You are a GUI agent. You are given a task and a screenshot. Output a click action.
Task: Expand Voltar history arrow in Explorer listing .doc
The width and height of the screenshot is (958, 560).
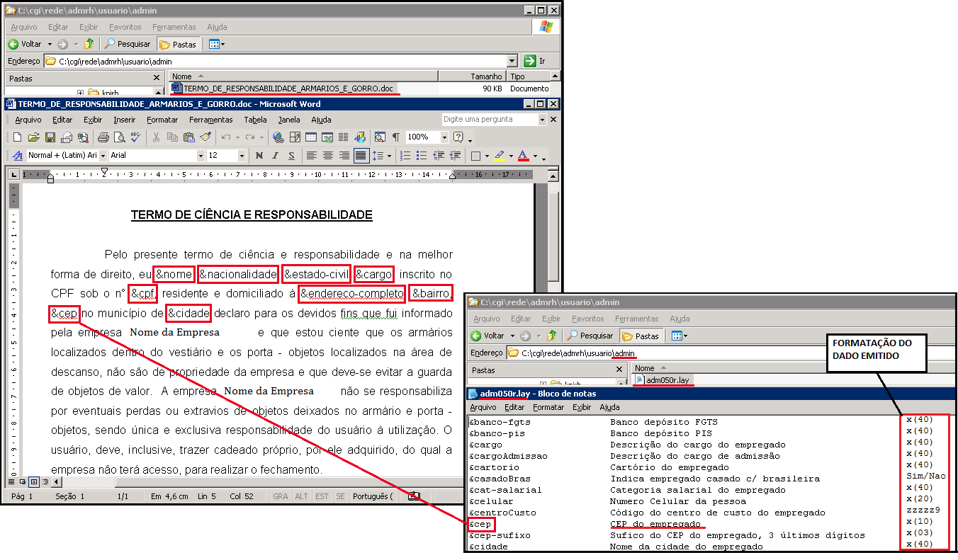point(49,44)
